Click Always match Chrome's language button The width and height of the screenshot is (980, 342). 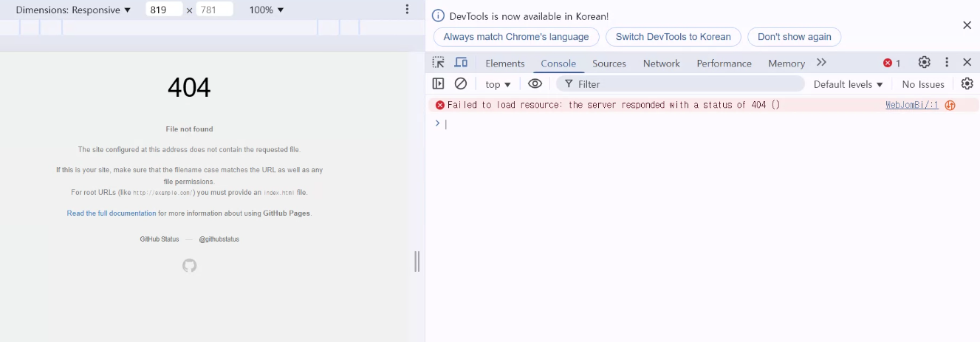pos(516,37)
